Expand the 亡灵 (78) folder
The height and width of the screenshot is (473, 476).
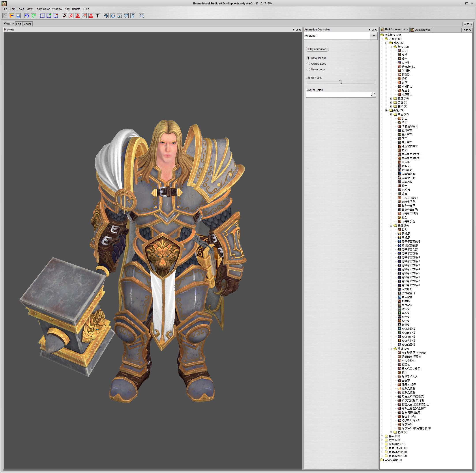(382, 440)
